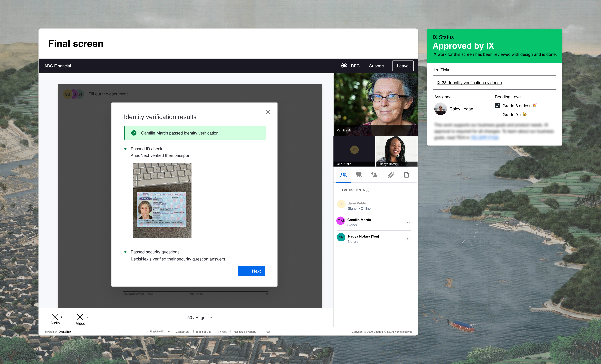Open the English (US) language dropdown
This screenshot has height=364, width=601.
[160, 332]
